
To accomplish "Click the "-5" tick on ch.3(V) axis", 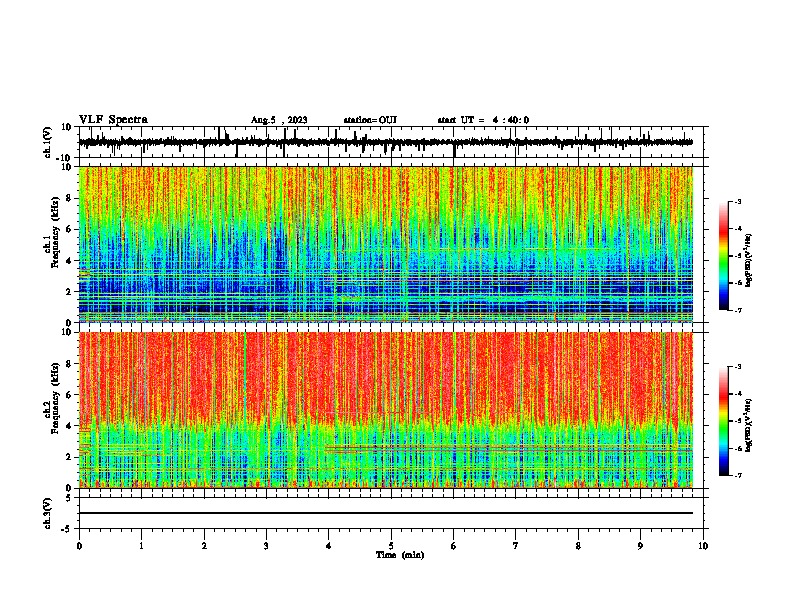I will 68,529.
